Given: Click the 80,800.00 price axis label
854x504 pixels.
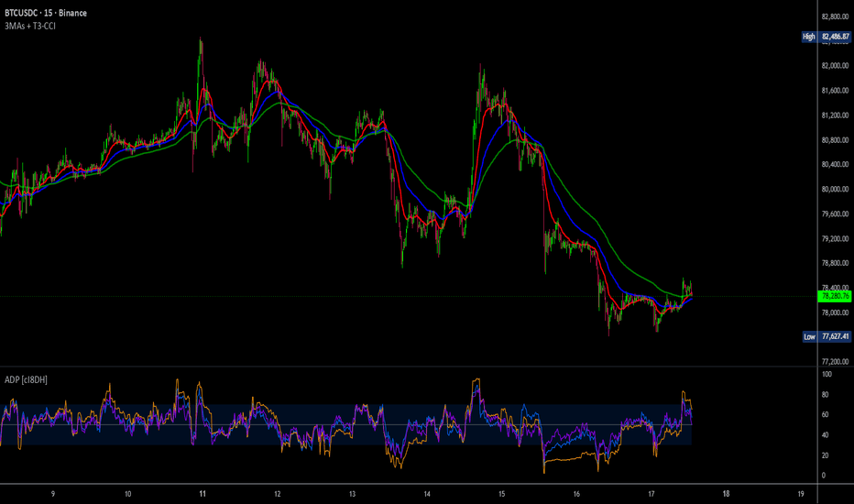Looking at the screenshot, I should (x=835, y=140).
